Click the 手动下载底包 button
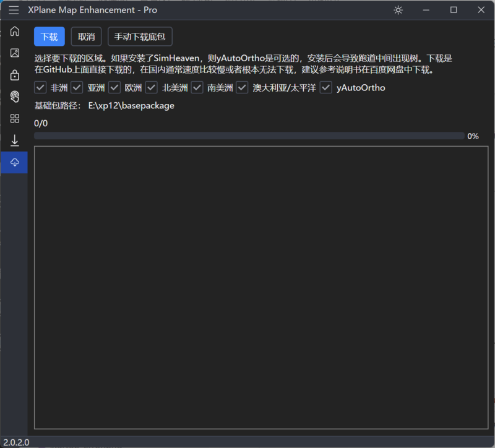The width and height of the screenshot is (495, 448). point(140,37)
